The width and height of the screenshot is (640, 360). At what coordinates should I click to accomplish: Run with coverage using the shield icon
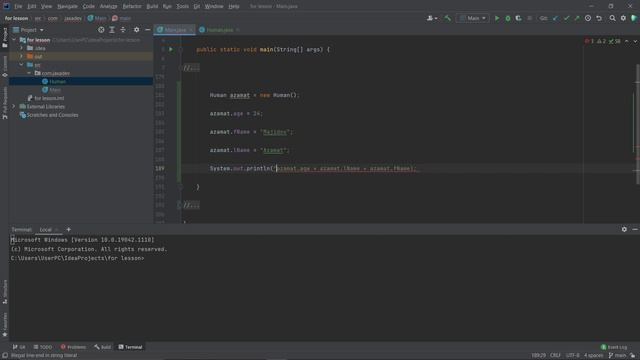click(x=518, y=18)
